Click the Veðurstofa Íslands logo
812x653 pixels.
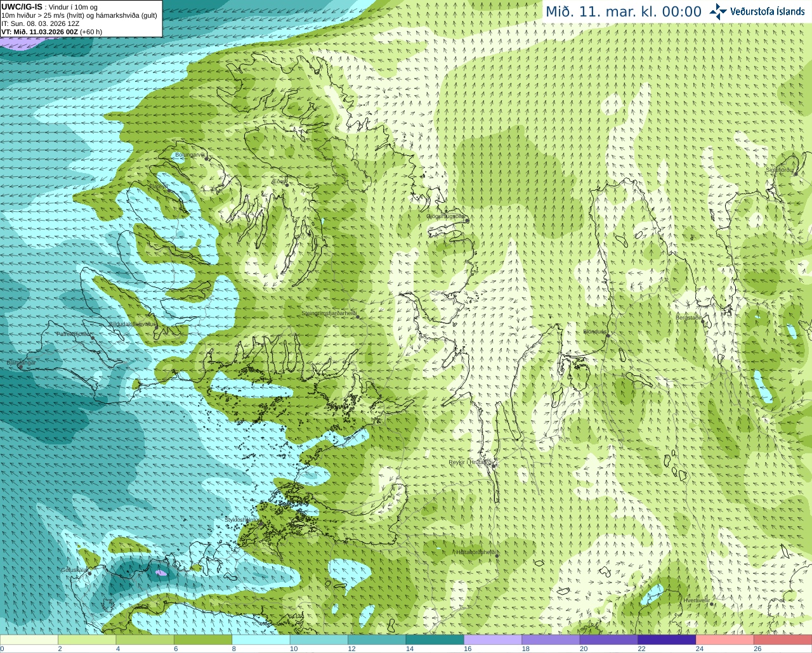click(x=757, y=11)
